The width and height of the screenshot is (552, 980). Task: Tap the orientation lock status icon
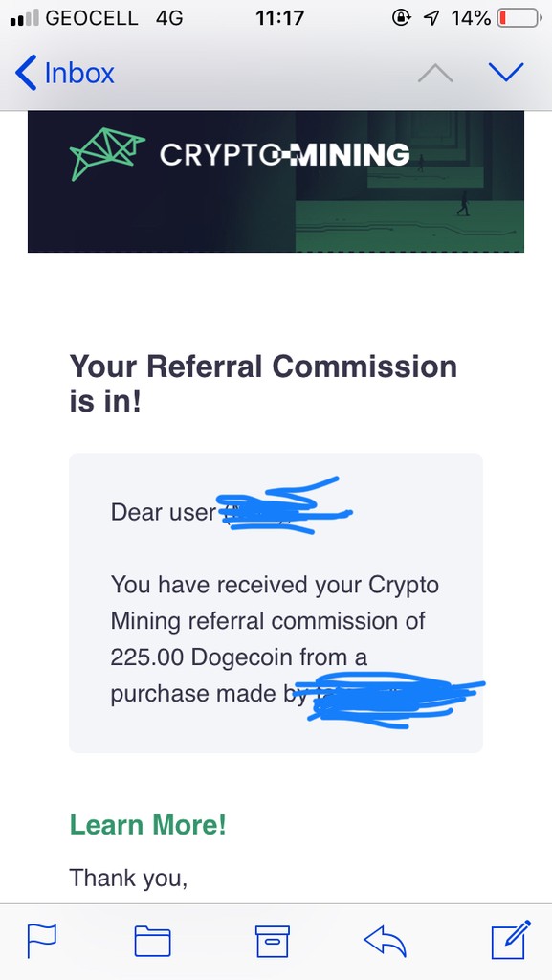[x=401, y=18]
